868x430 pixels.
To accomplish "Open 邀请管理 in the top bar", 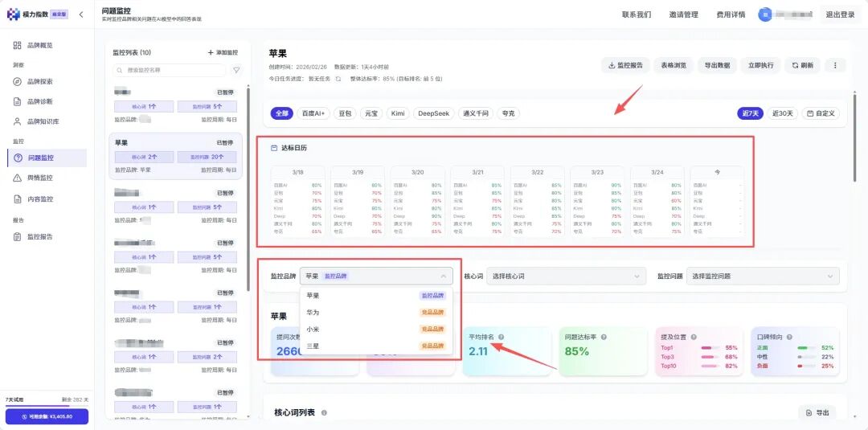I will [x=683, y=15].
